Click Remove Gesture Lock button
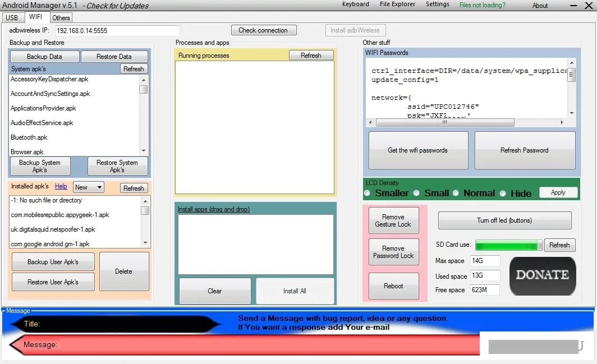 (393, 220)
